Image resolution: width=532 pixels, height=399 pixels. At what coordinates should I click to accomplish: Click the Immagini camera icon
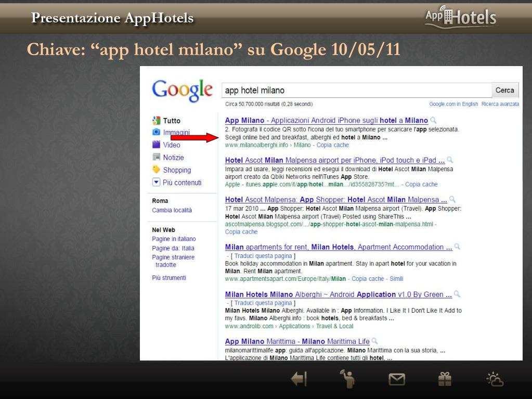point(156,132)
